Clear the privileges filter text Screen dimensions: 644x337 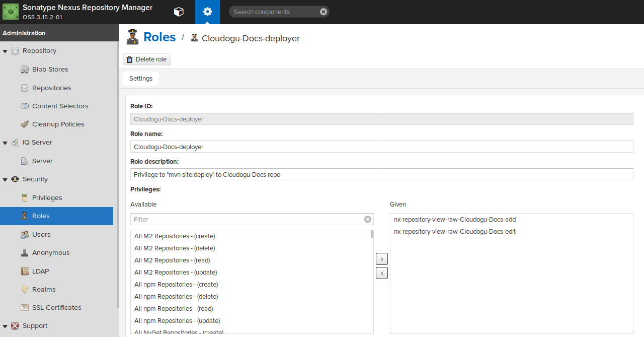tap(368, 219)
